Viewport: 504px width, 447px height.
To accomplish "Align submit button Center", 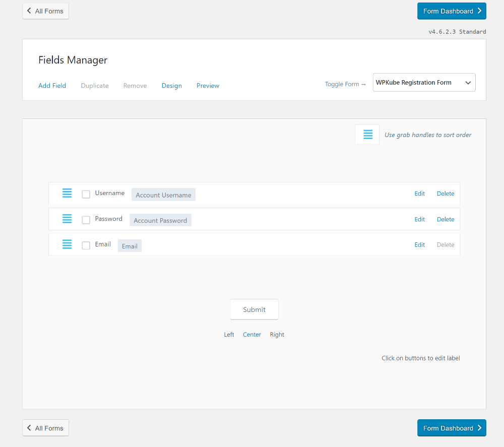I will (252, 335).
